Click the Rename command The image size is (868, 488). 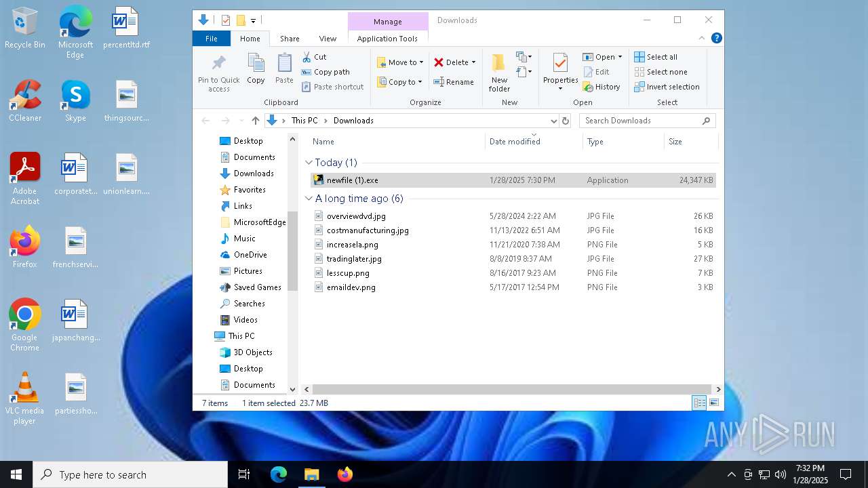(x=454, y=82)
